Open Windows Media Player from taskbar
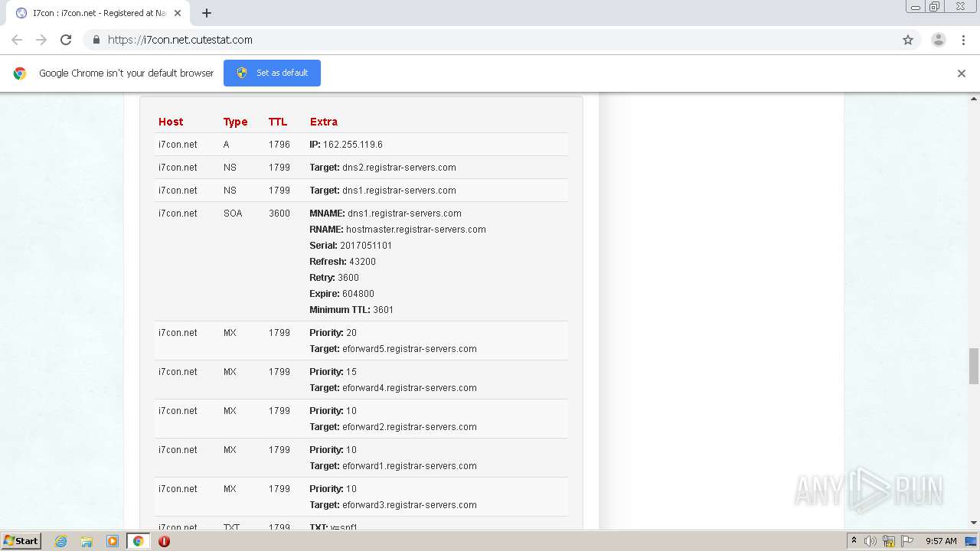The image size is (980, 551). point(113,541)
